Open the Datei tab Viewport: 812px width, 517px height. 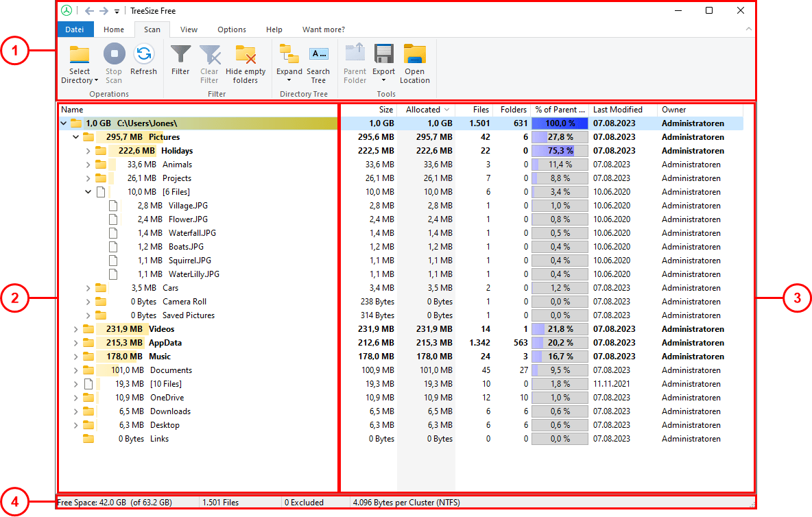click(x=75, y=29)
